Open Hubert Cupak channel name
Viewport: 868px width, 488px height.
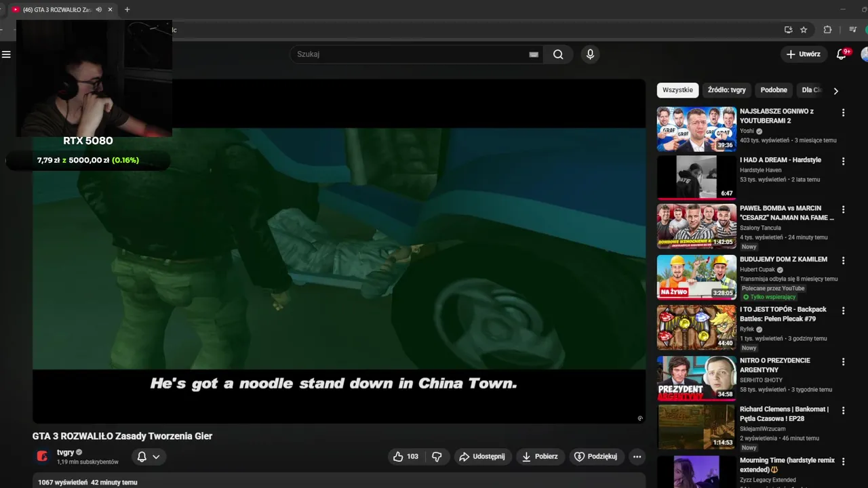(757, 270)
